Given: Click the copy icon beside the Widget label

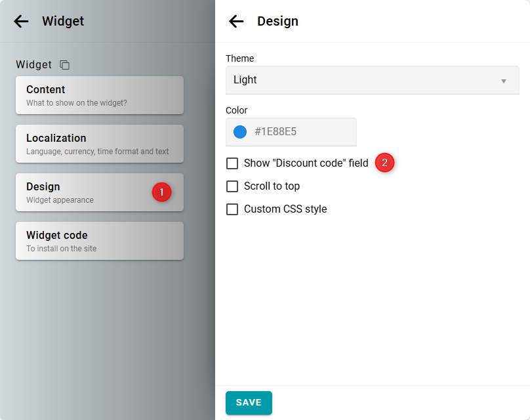Looking at the screenshot, I should tap(64, 65).
